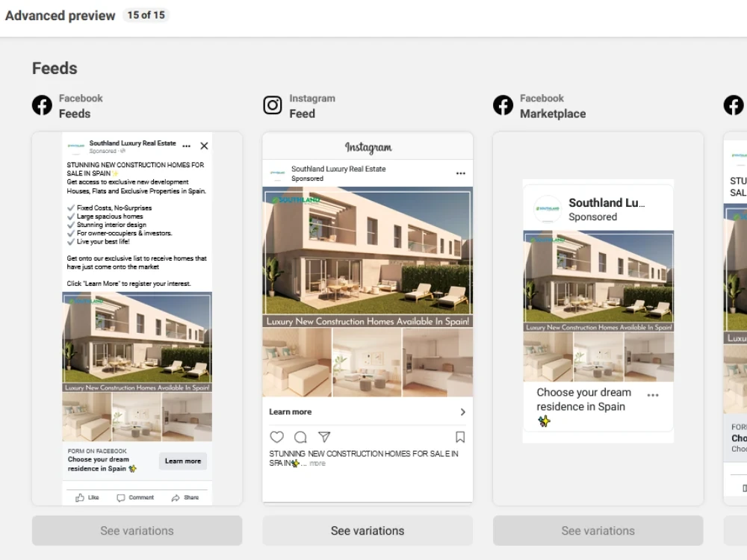Open the house image in Facebook Feeds ad

[137, 337]
